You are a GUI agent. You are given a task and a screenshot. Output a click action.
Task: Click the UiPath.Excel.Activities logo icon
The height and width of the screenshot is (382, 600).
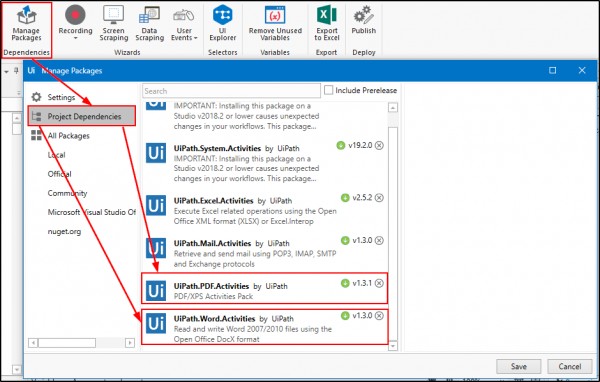pos(156,206)
